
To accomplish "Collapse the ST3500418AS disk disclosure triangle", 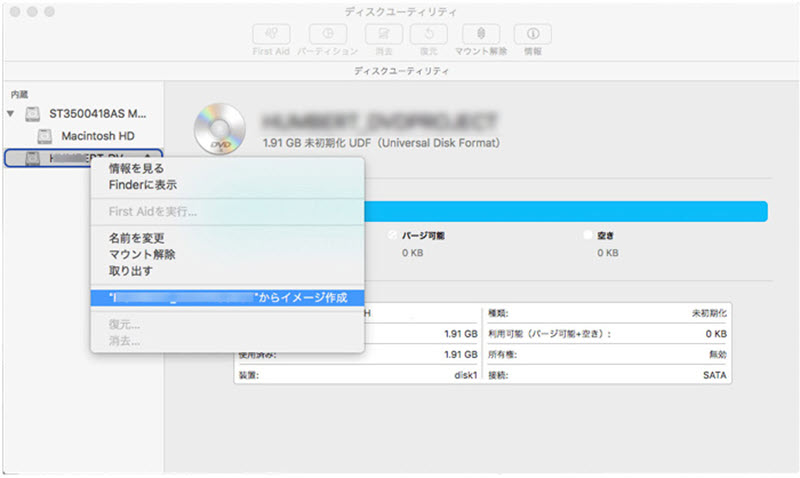I will (x=11, y=113).
